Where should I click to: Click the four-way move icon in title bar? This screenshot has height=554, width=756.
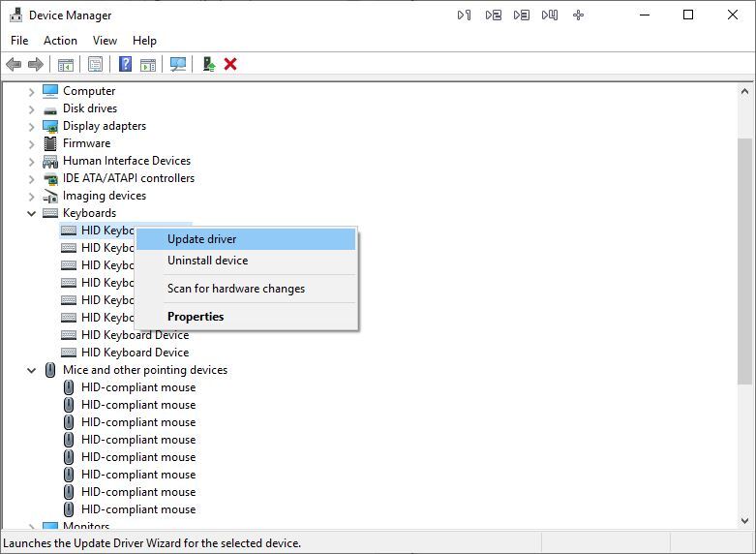point(578,15)
